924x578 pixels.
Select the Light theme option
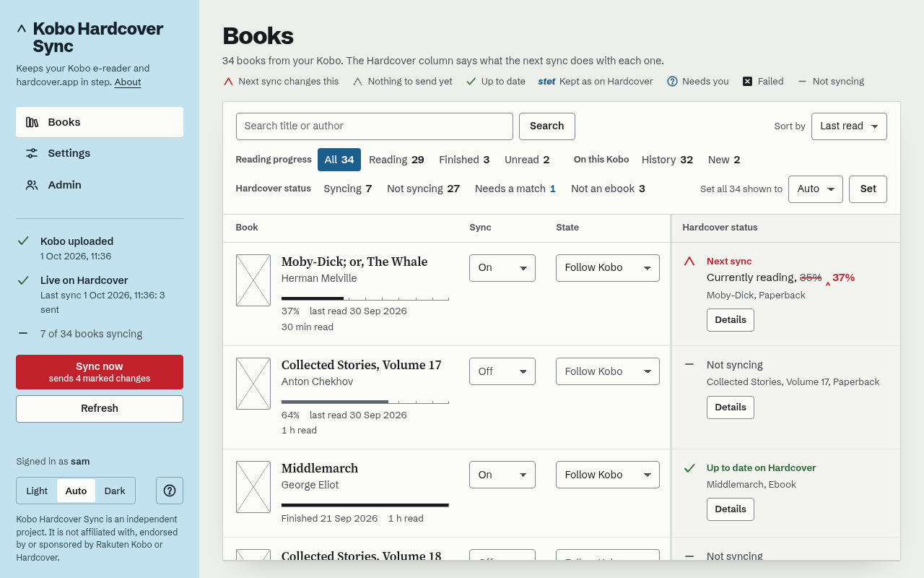tap(37, 491)
